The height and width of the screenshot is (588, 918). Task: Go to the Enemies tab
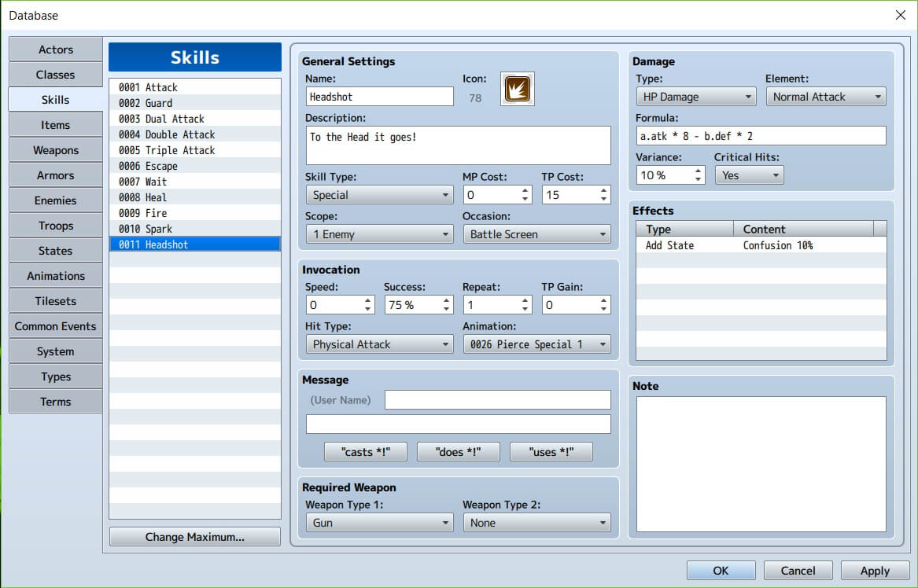(56, 200)
